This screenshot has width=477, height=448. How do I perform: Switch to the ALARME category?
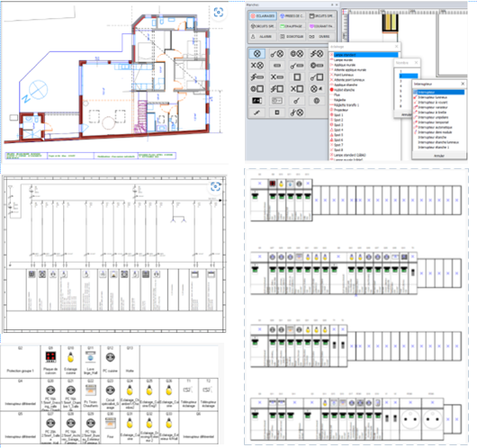pyautogui.click(x=263, y=37)
